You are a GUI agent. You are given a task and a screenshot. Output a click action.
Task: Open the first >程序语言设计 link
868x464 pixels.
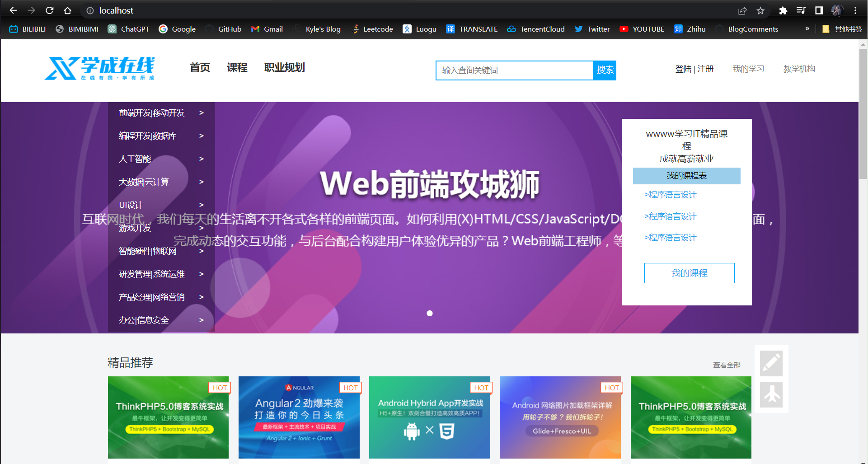671,195
